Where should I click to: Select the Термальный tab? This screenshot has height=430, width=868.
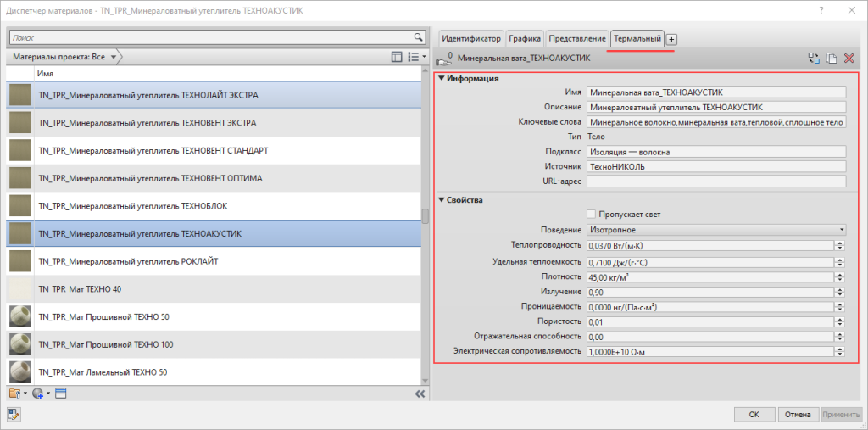(x=637, y=39)
